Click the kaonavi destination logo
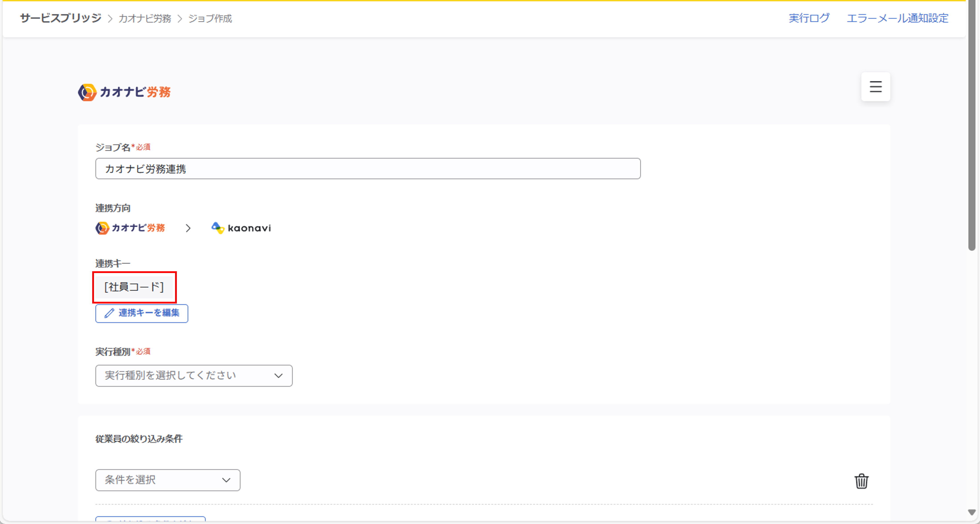This screenshot has height=524, width=980. pyautogui.click(x=241, y=228)
